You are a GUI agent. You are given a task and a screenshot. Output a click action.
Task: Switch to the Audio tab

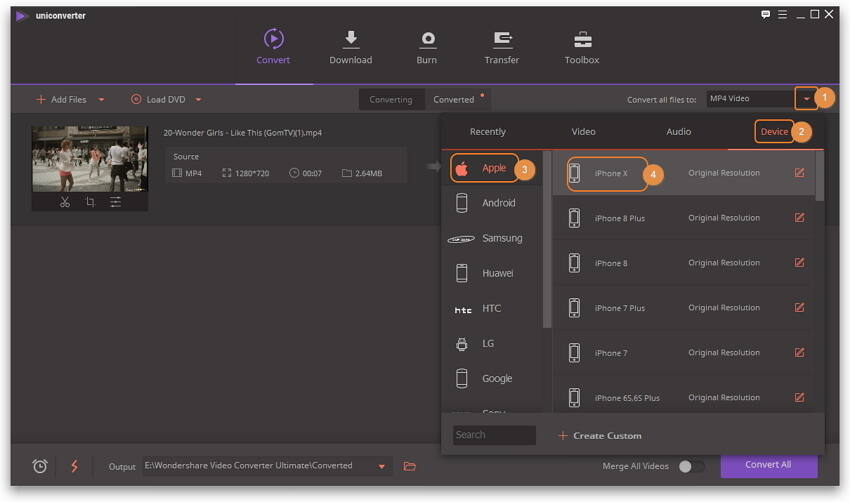678,132
